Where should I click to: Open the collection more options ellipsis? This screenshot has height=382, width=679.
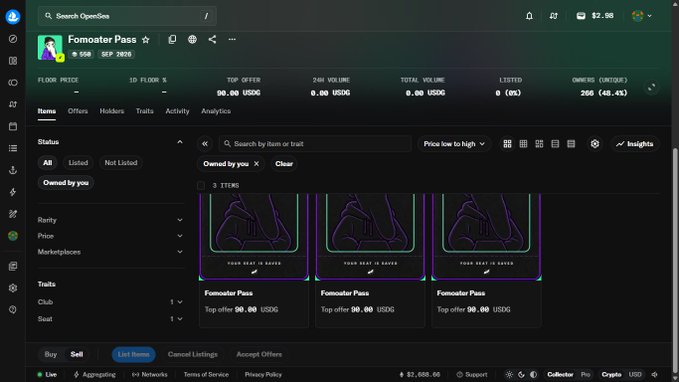232,39
